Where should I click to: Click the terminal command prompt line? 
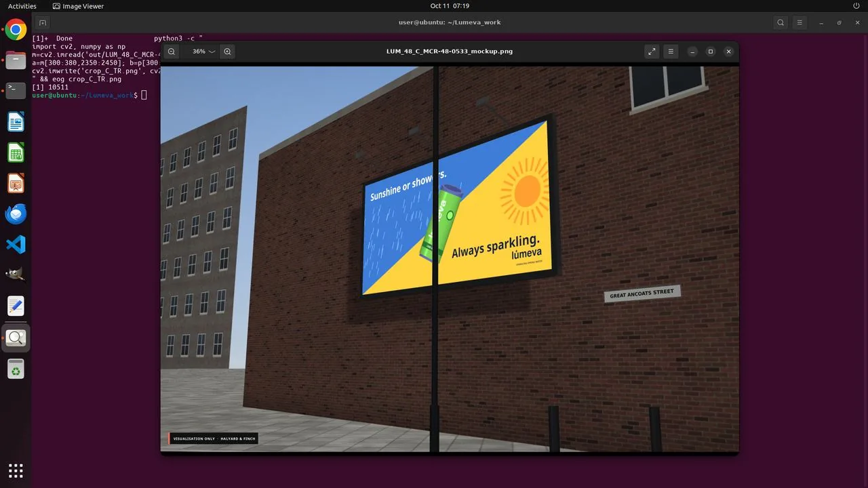pyautogui.click(x=89, y=96)
